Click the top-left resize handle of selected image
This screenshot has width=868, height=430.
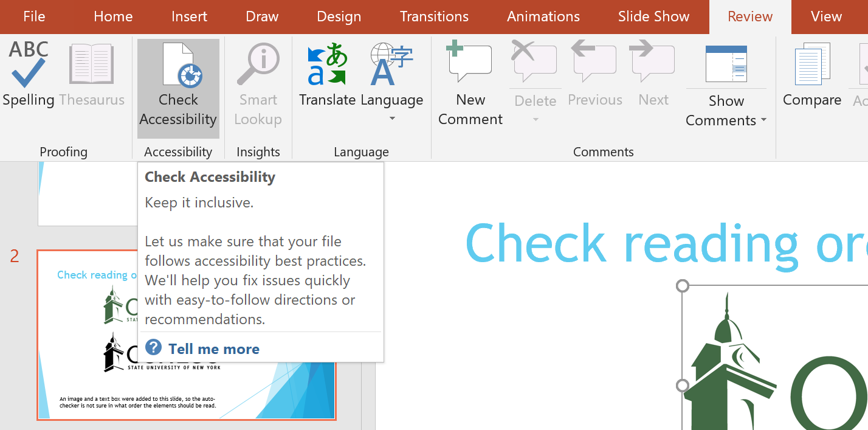click(683, 286)
